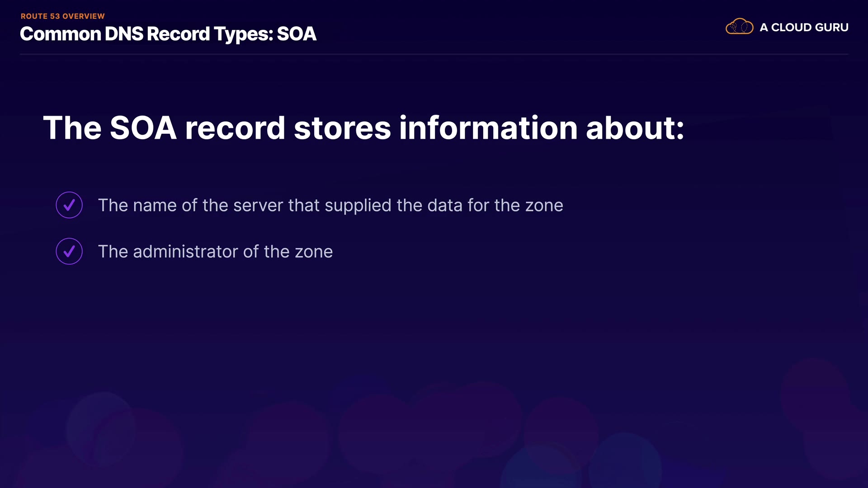
Task: Click 'The administrator of the zone' bullet text
Action: point(215,252)
